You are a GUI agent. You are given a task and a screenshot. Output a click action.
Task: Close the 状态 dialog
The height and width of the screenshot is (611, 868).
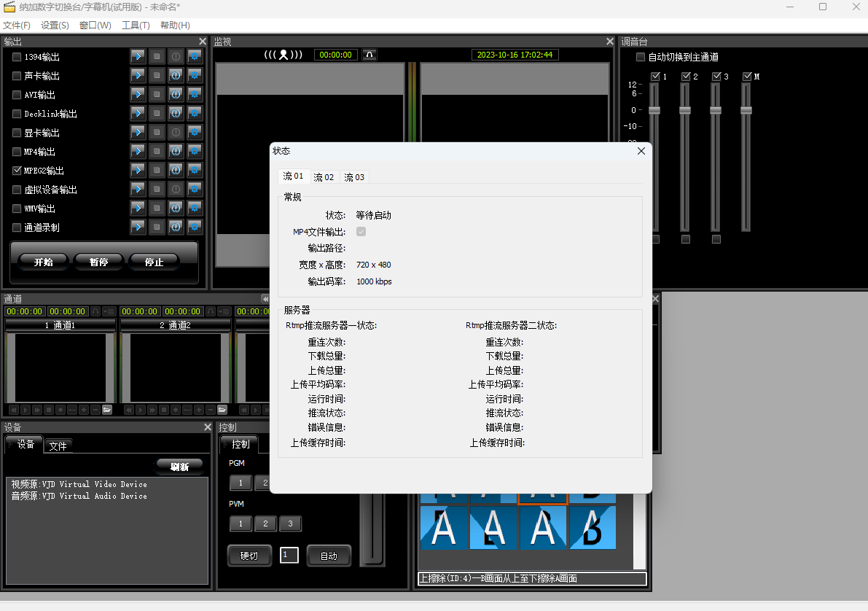(641, 151)
